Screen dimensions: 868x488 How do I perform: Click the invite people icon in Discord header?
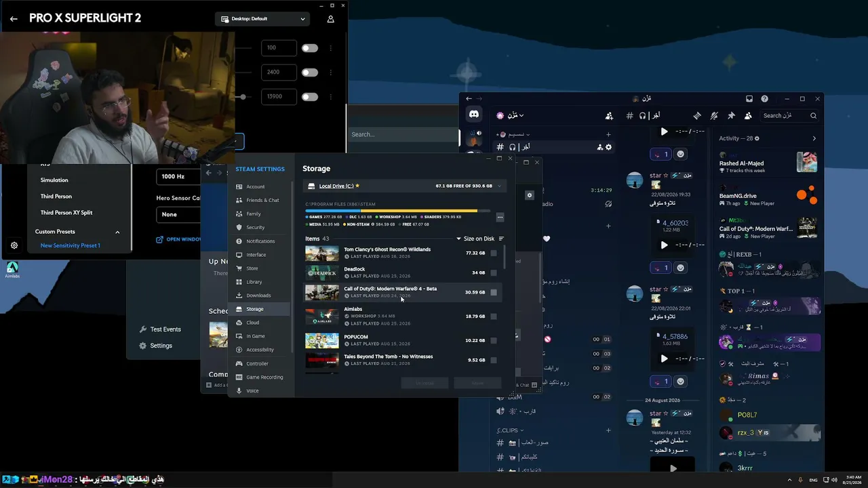click(x=609, y=116)
